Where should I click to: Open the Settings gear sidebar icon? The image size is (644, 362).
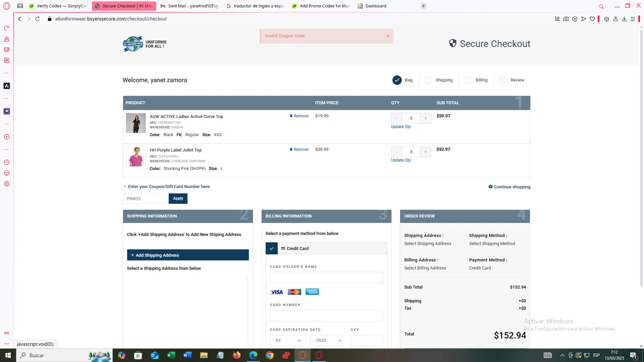[6, 184]
